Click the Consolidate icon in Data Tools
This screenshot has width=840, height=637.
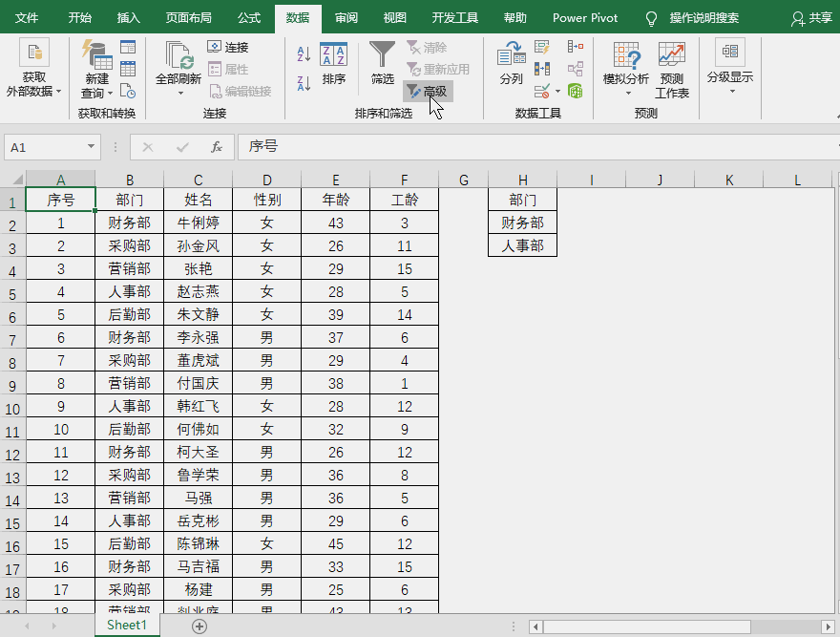click(x=577, y=46)
